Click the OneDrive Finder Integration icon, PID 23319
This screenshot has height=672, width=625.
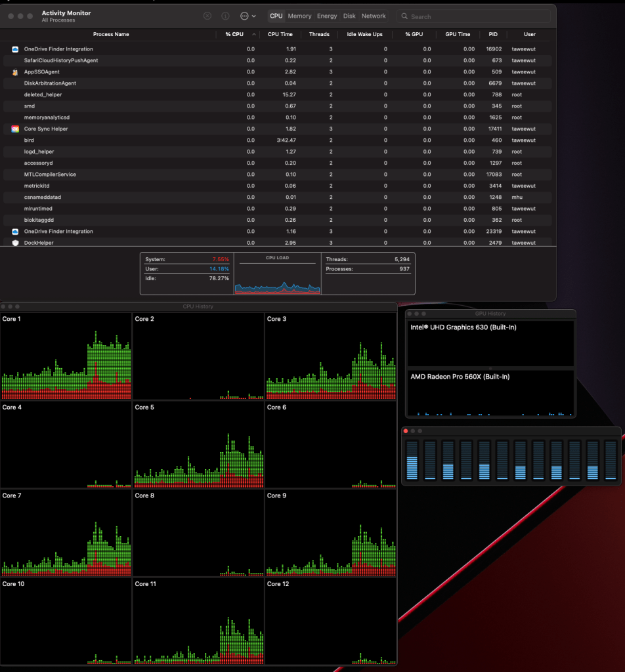click(x=15, y=232)
